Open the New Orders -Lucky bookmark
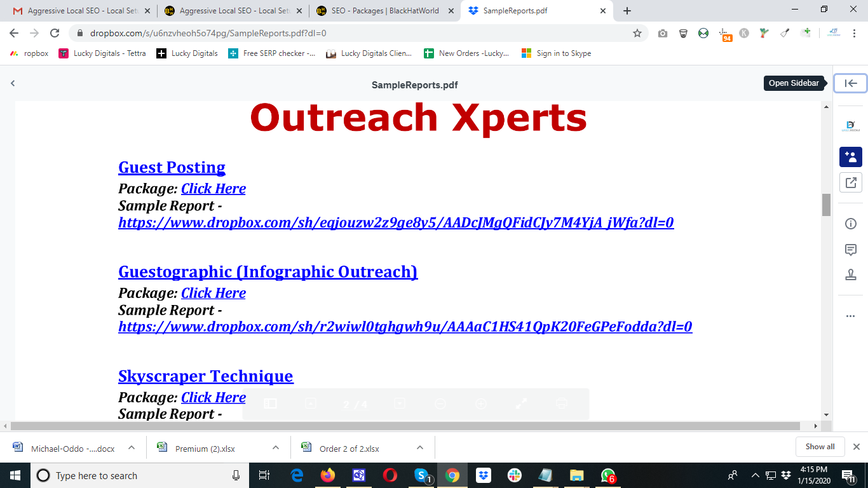 pos(467,53)
